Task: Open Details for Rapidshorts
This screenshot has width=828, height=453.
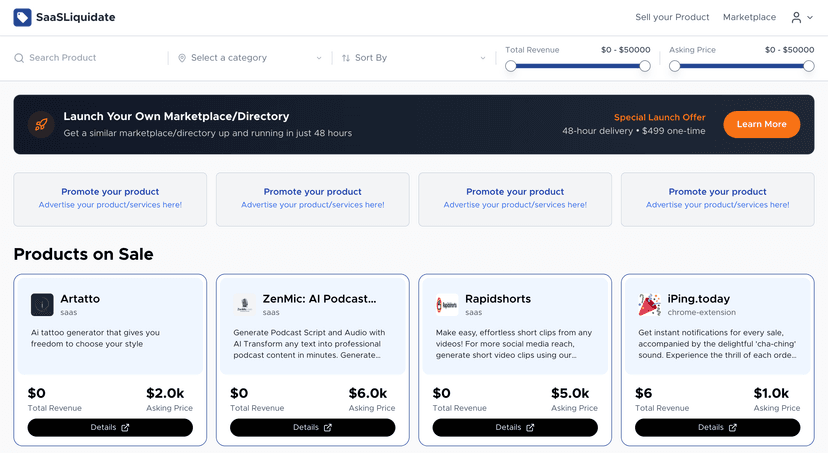Action: (x=515, y=428)
